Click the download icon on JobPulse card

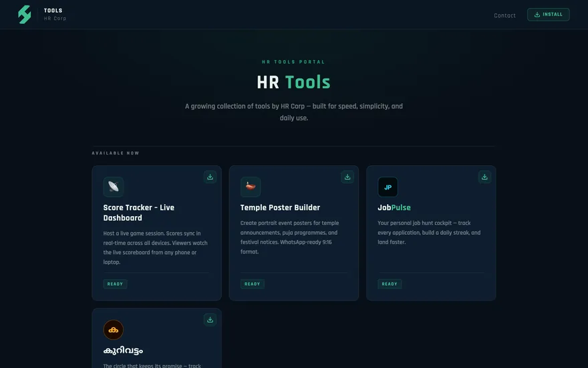click(x=484, y=177)
